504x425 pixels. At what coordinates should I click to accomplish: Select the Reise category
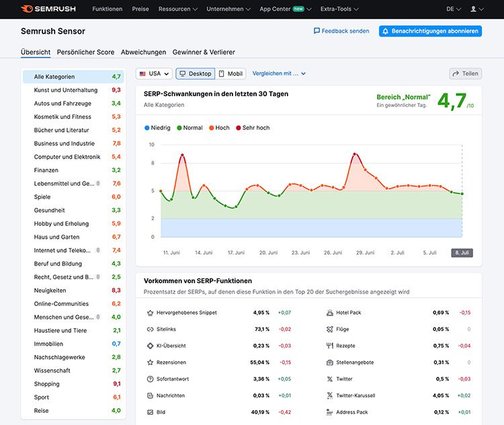point(73,410)
